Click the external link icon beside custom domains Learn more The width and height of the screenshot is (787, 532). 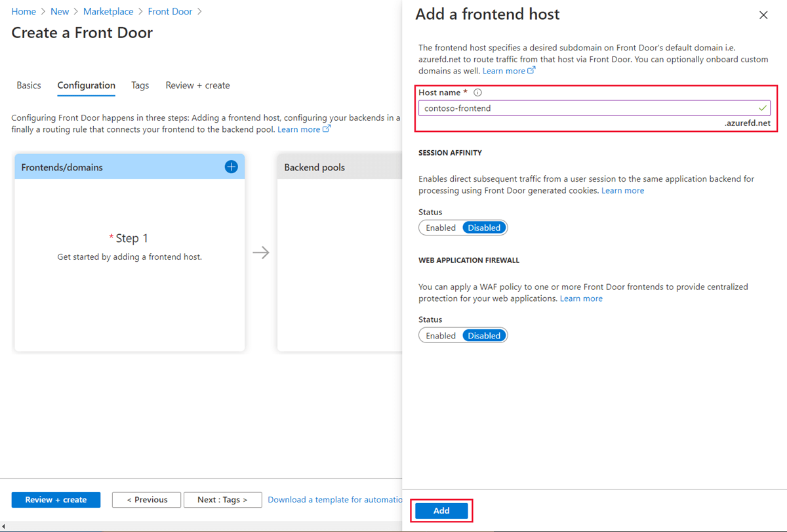pos(531,70)
